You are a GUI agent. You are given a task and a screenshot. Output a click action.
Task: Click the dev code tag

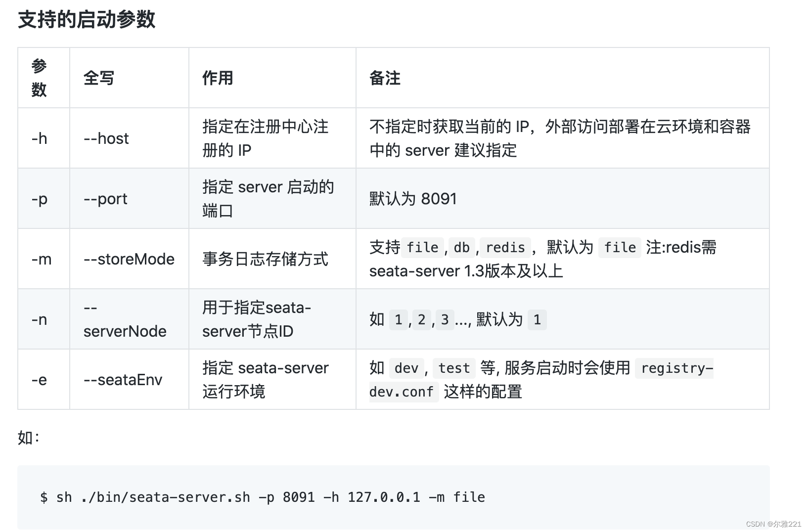(406, 368)
